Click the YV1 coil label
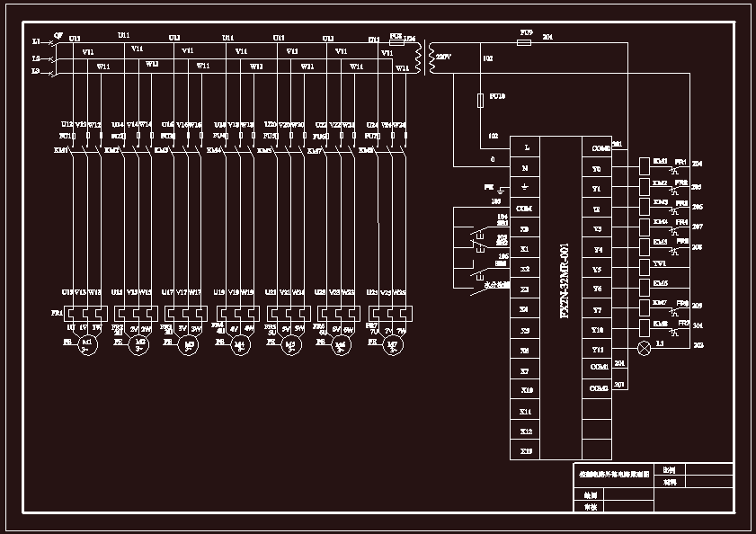 click(x=660, y=263)
